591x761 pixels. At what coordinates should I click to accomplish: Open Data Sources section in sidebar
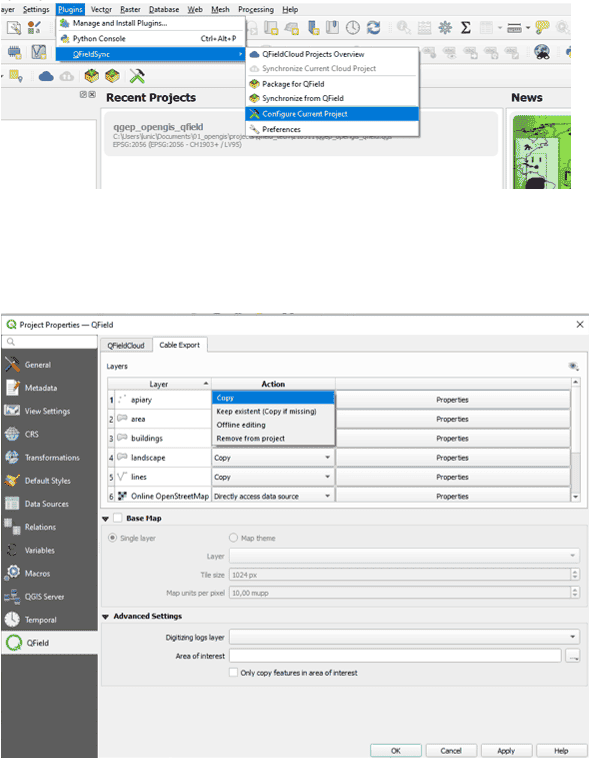(49, 504)
